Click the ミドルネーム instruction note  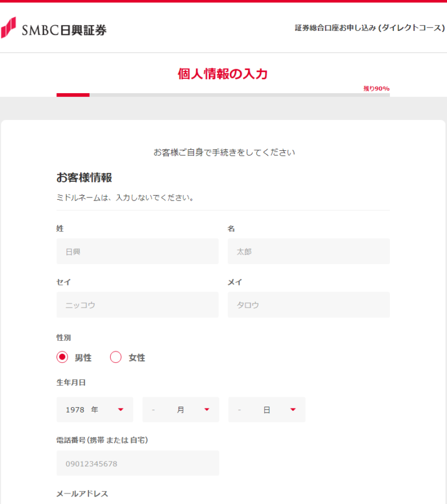125,198
